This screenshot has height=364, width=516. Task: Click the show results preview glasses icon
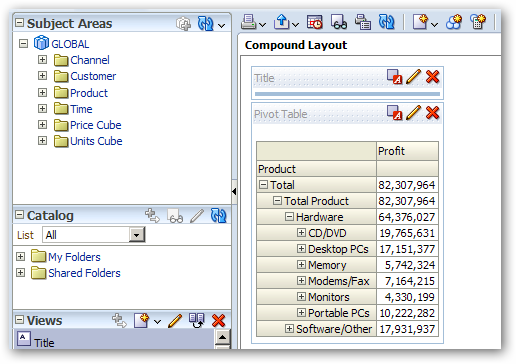tap(339, 22)
